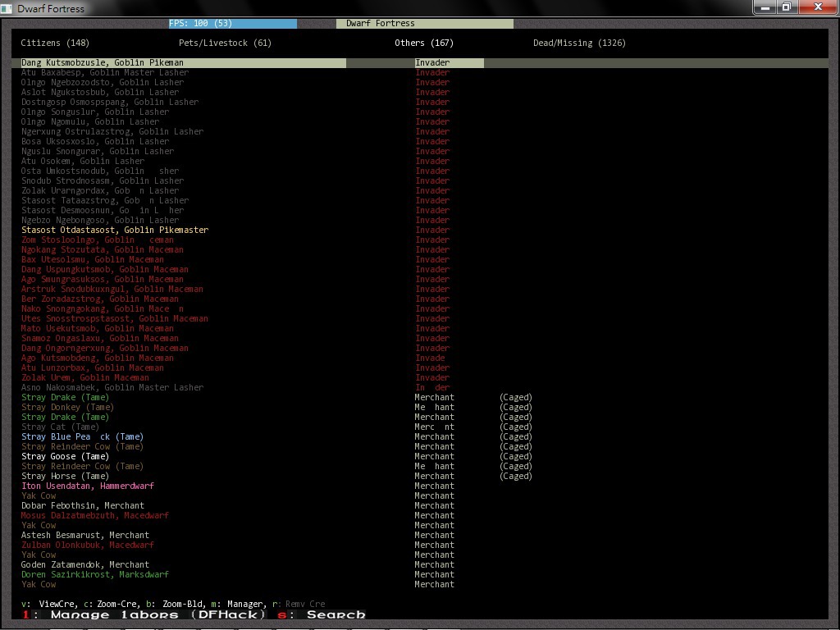Viewport: 840px width, 630px height.
Task: Pick Aslot Ngukstosbub, Goblin Lasher
Action: (x=100, y=92)
